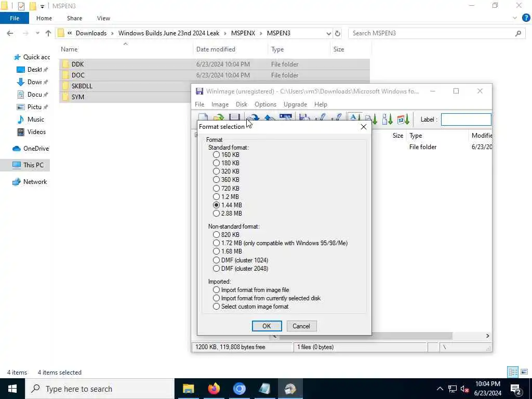Select the 180 KB format option
532x399 pixels.
227,163
